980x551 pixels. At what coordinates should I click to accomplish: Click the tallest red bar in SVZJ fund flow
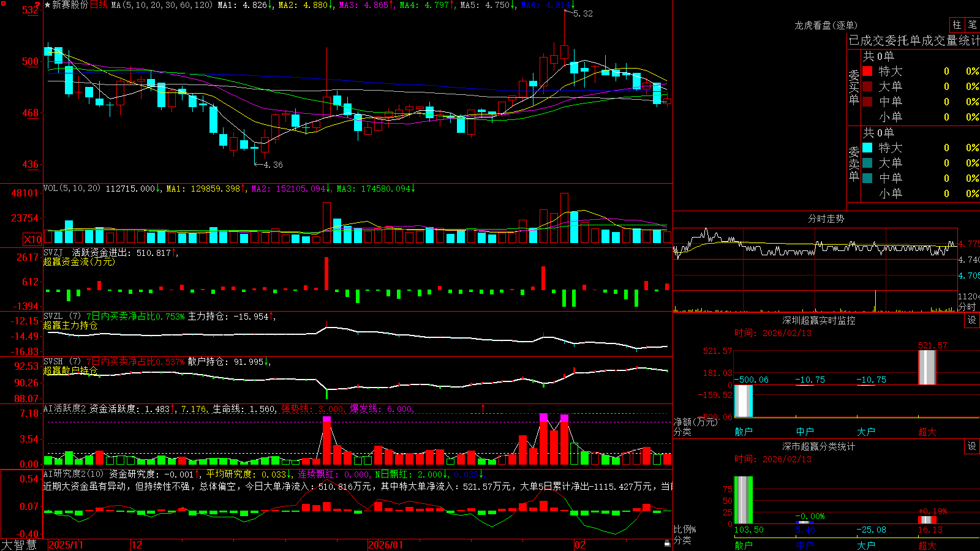(x=326, y=273)
